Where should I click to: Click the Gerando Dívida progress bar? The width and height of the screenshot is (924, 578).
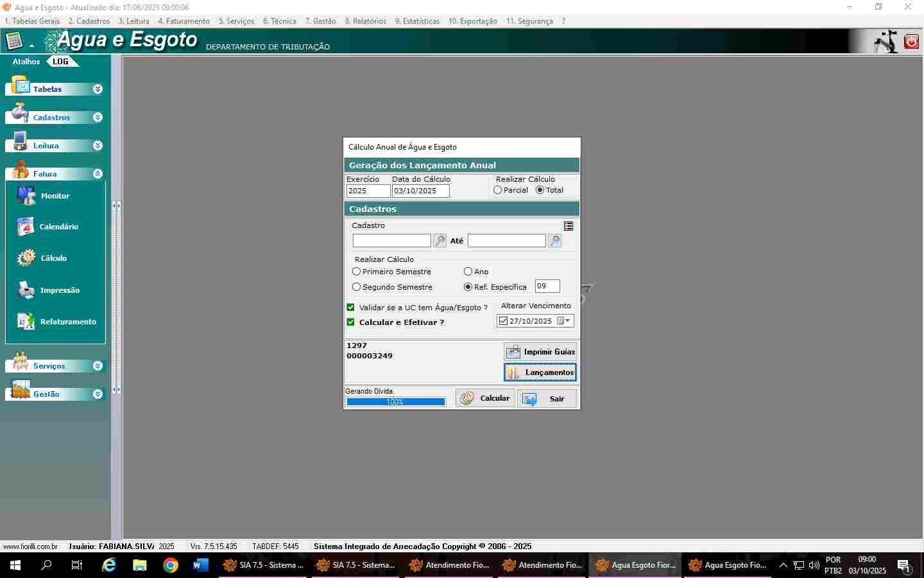point(396,402)
